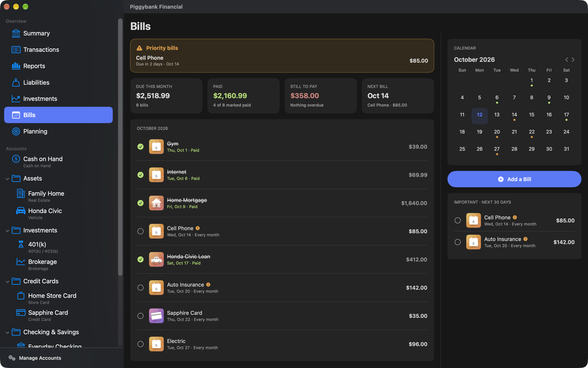Collapse the Checking & Savings group
The image size is (588, 368).
7,332
